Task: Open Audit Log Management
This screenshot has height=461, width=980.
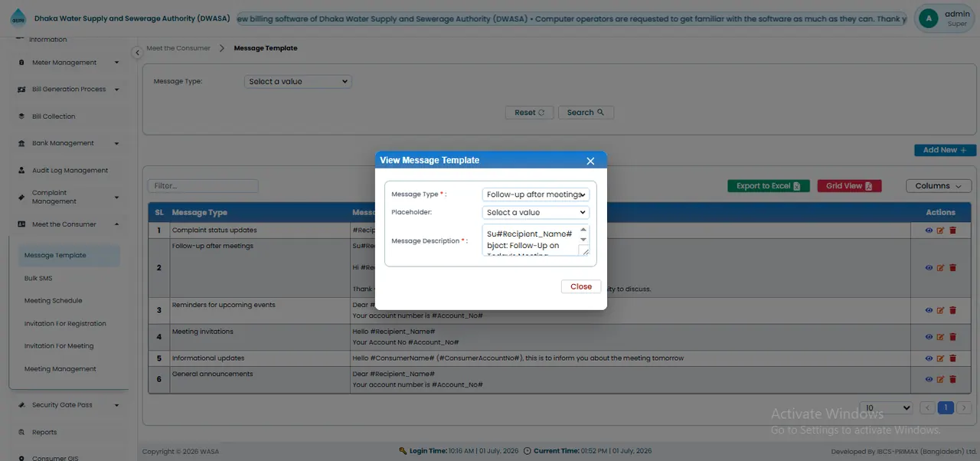Action: click(69, 171)
